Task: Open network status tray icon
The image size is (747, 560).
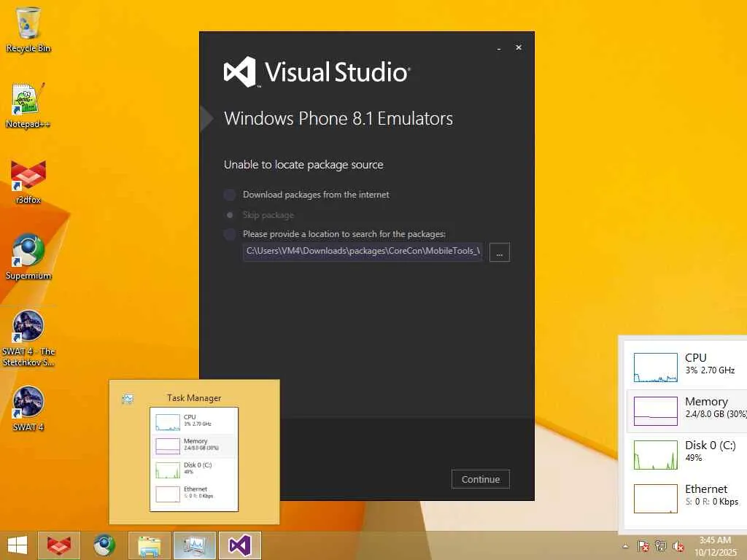Action: [x=661, y=546]
